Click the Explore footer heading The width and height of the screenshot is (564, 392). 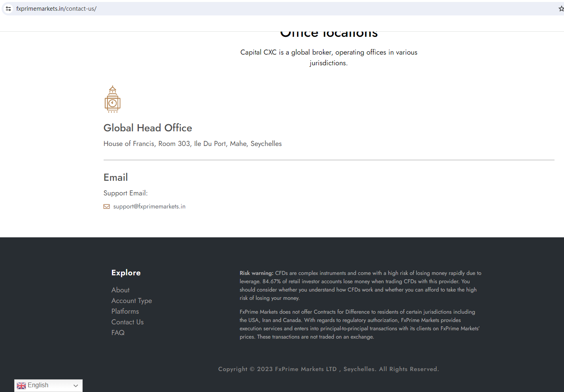click(126, 273)
